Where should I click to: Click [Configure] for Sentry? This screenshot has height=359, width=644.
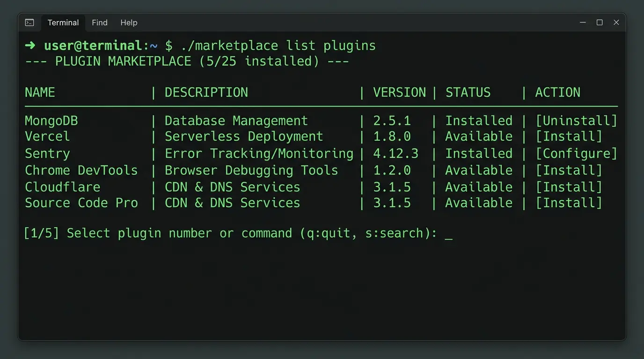point(576,153)
